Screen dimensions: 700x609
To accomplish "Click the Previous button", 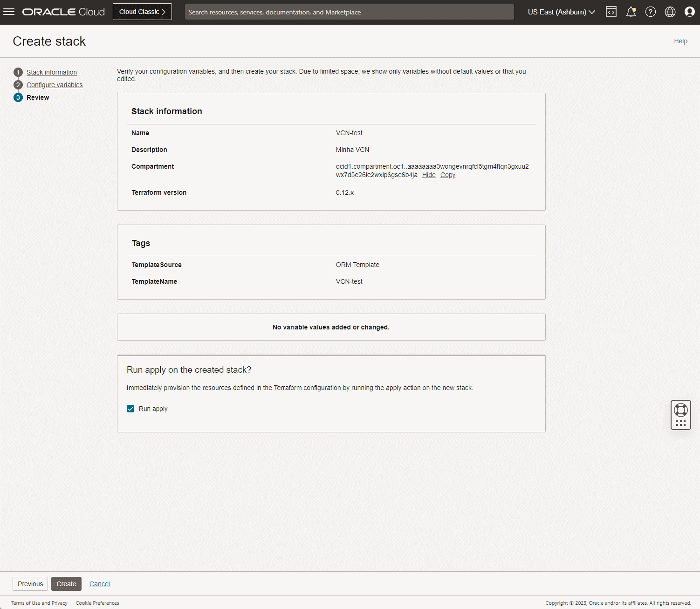I will tap(30, 584).
